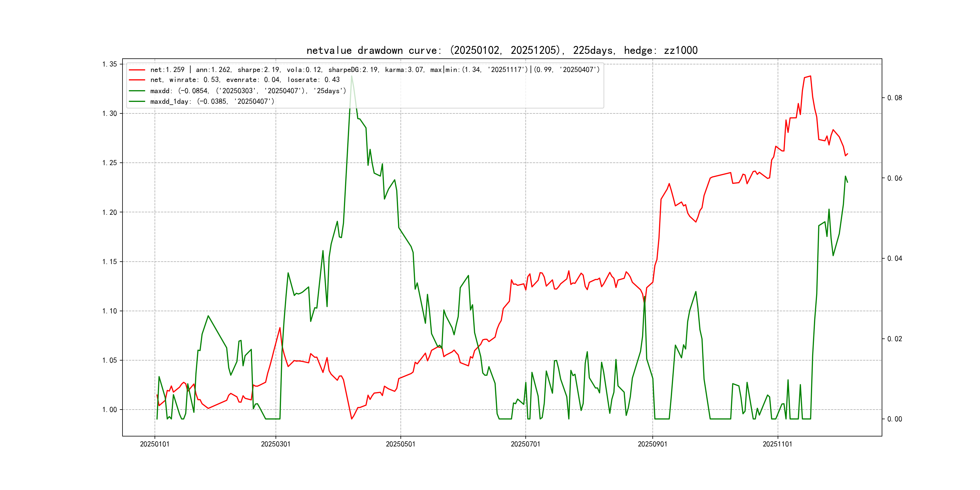Click the 20251101 x-axis label
Image resolution: width=980 pixels, height=490 pixels.
(777, 444)
